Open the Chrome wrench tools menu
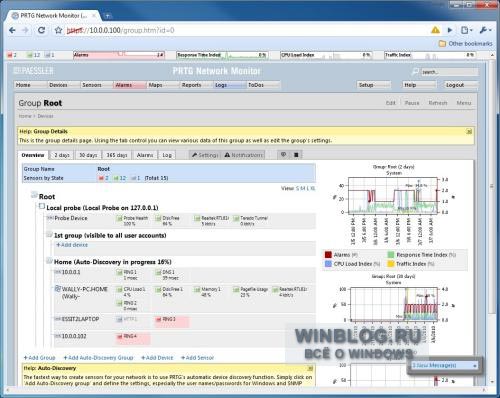The height and width of the screenshot is (398, 500). (x=485, y=30)
